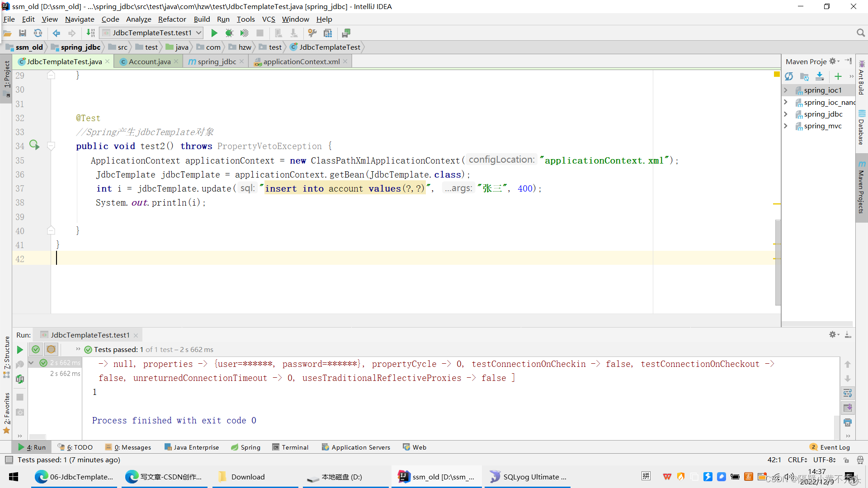Screen dimensions: 868x488
Task: Open Search Everywhere magnifier
Action: 861,33
